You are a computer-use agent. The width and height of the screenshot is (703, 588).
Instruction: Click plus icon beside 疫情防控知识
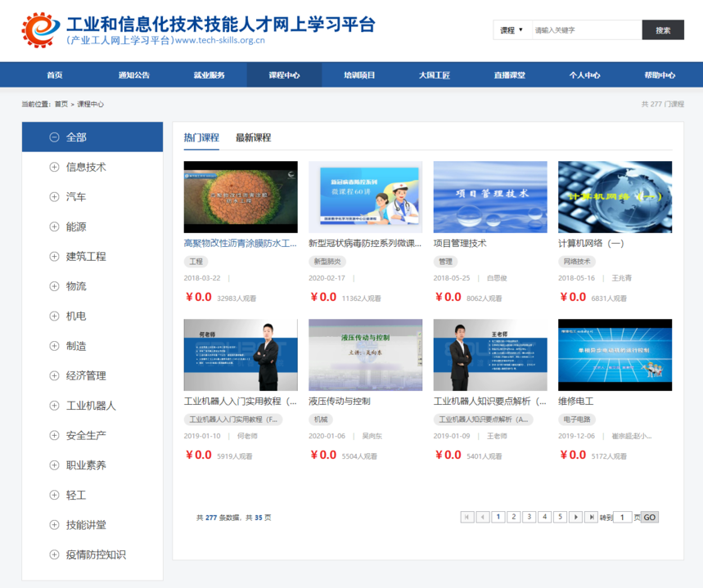pyautogui.click(x=54, y=554)
